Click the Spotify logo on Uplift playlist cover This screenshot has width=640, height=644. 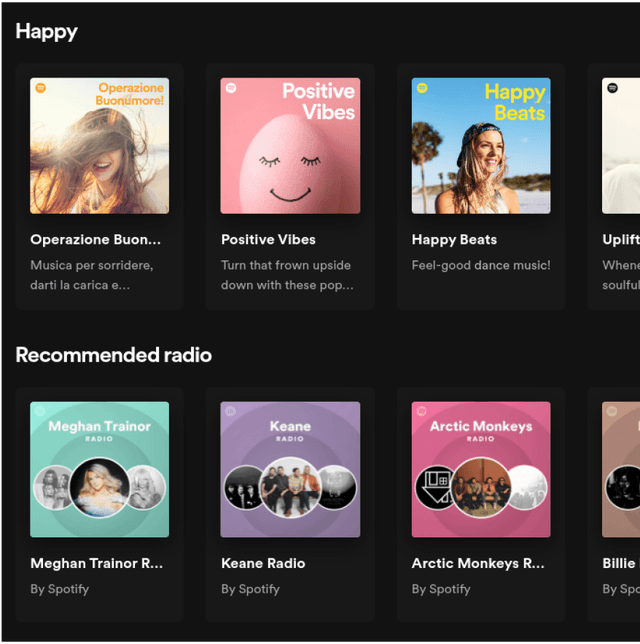click(612, 88)
